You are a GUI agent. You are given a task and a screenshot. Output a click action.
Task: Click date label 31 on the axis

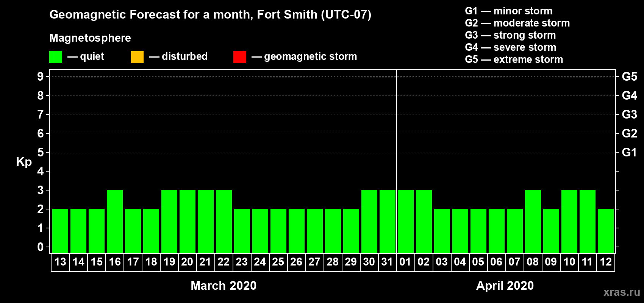(x=388, y=262)
